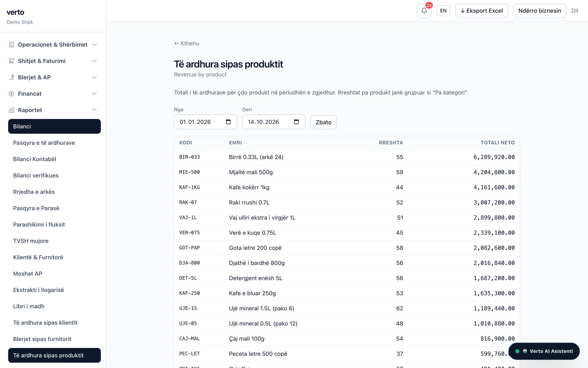Click the TOTALI NETO column header
The image size is (588, 368).
tap(498, 142)
